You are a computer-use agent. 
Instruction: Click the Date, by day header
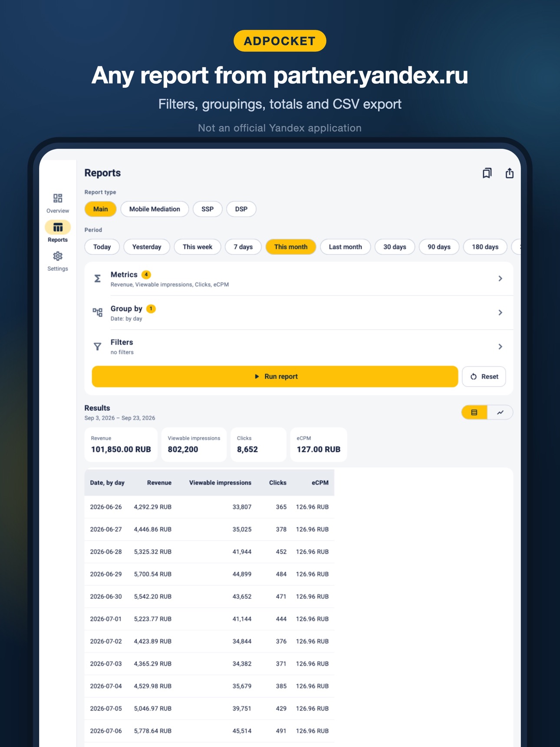[107, 483]
